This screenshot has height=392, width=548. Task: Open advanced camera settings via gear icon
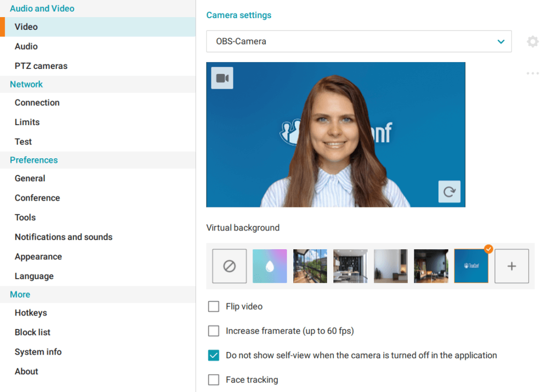point(532,41)
